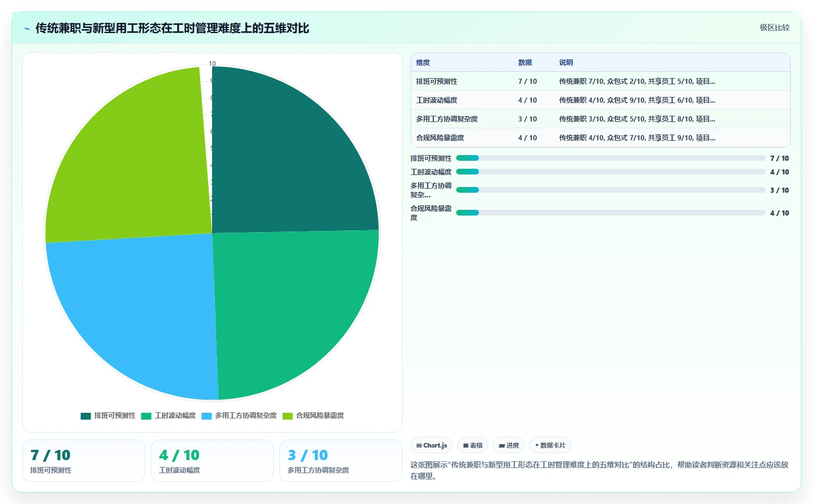813x504 pixels.
Task: Click the 极区比较 label in header
Action: 774,27
